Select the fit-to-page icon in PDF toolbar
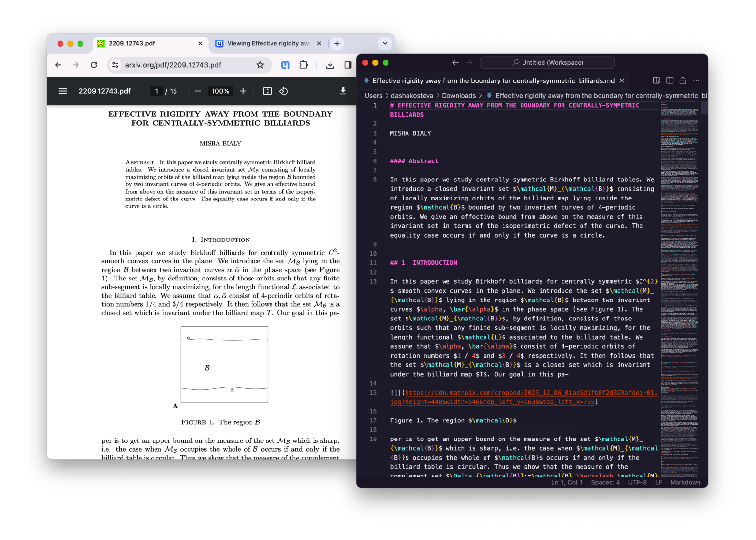The height and width of the screenshot is (540, 756). (267, 91)
